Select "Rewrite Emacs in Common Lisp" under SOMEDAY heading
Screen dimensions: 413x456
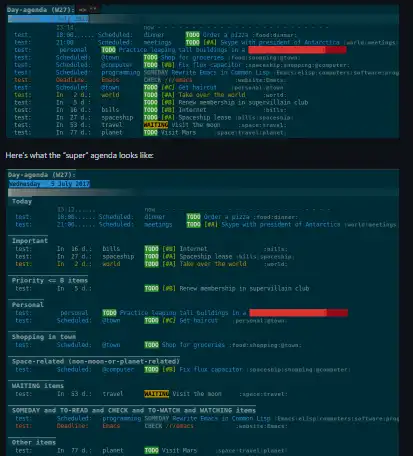coord(221,418)
